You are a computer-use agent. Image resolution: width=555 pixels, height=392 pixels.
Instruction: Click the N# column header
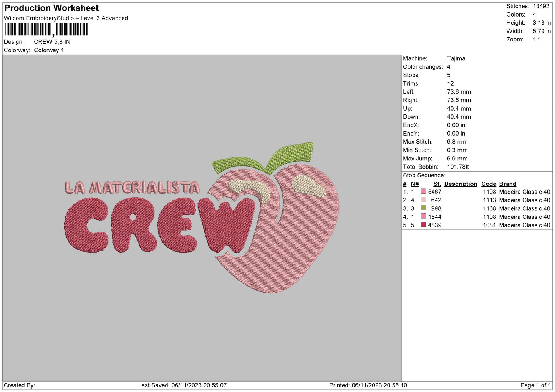coord(415,184)
